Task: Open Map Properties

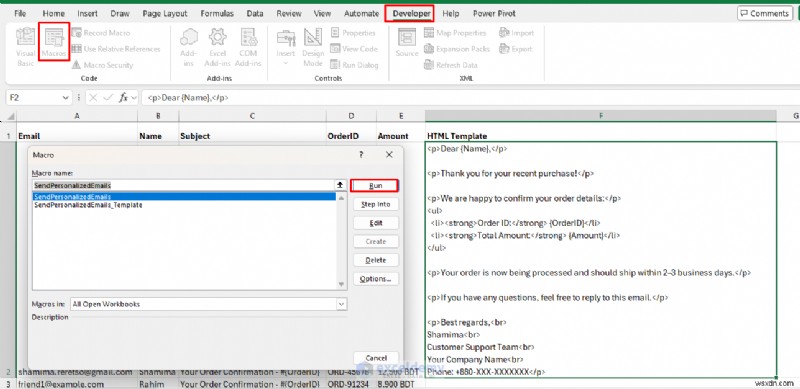Action: [x=455, y=33]
